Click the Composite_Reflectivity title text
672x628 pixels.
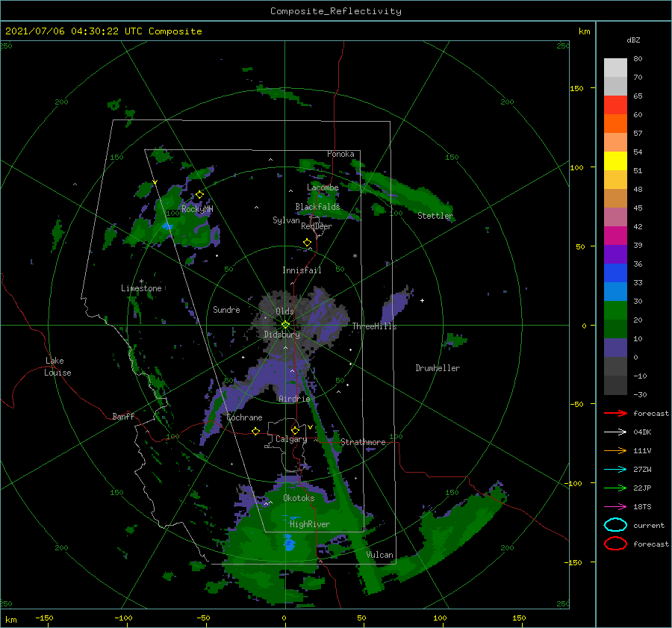(x=335, y=11)
